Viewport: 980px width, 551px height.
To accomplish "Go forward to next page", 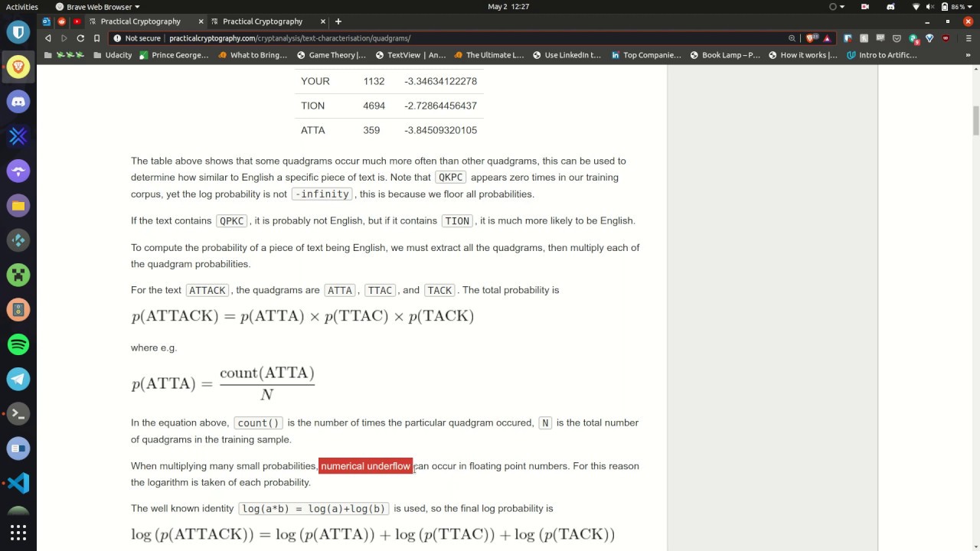I will click(64, 38).
